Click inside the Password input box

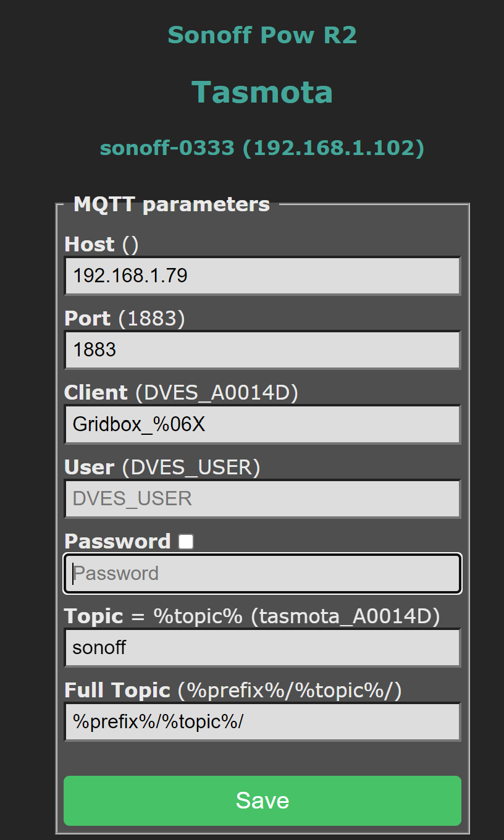pos(262,573)
